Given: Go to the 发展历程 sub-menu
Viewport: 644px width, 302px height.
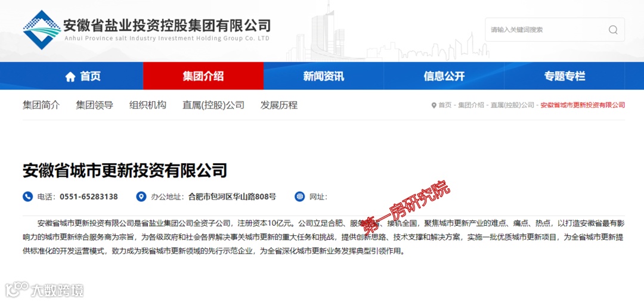Looking at the screenshot, I should tap(279, 105).
